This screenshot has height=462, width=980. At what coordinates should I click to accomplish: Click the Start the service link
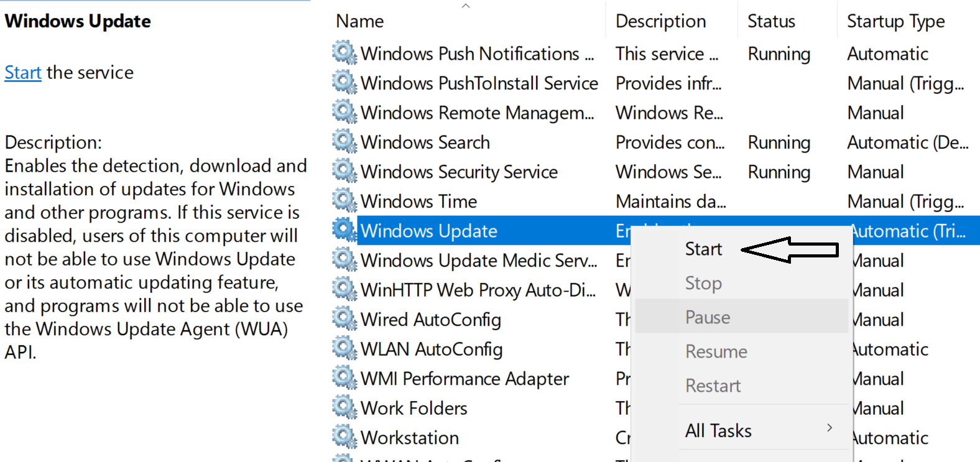(x=23, y=73)
